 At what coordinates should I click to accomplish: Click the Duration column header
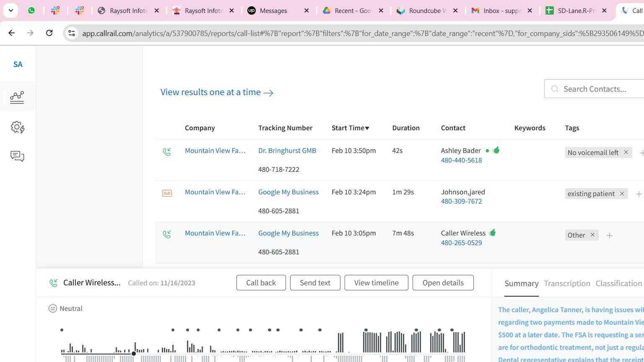point(406,128)
